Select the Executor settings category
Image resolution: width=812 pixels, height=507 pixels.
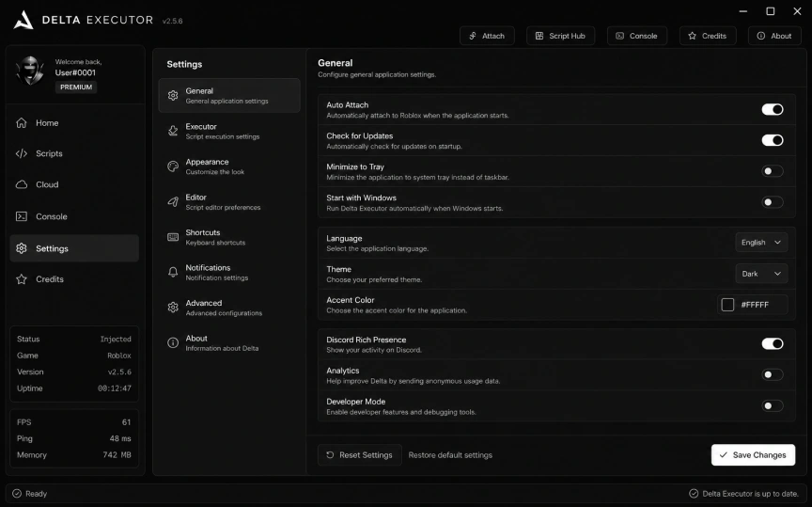pos(229,131)
